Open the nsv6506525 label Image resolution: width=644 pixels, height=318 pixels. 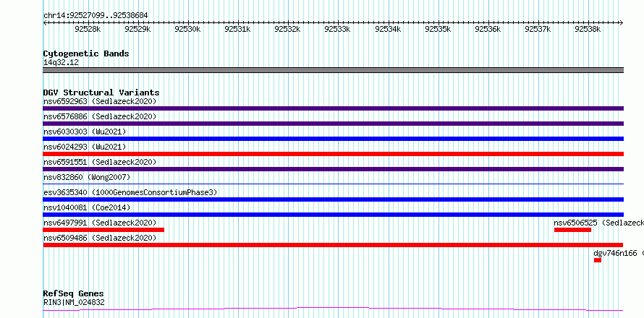[x=599, y=223]
